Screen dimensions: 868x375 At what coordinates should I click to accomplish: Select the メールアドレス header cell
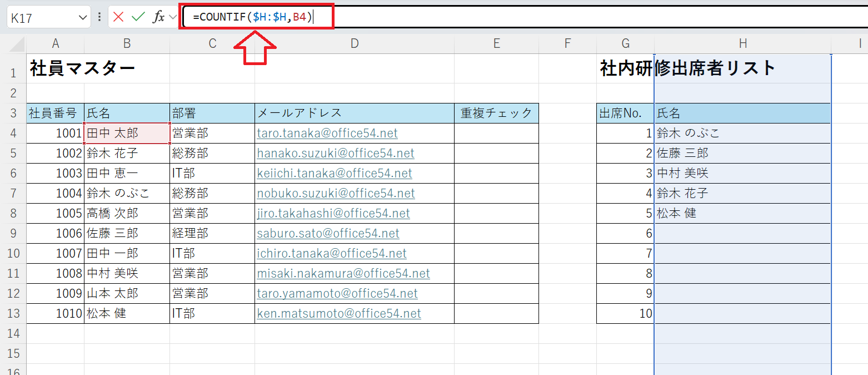tap(355, 113)
